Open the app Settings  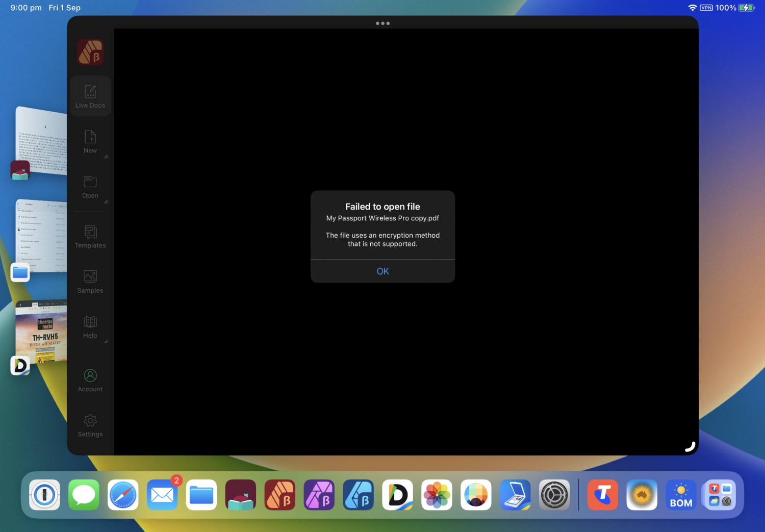[x=90, y=424]
